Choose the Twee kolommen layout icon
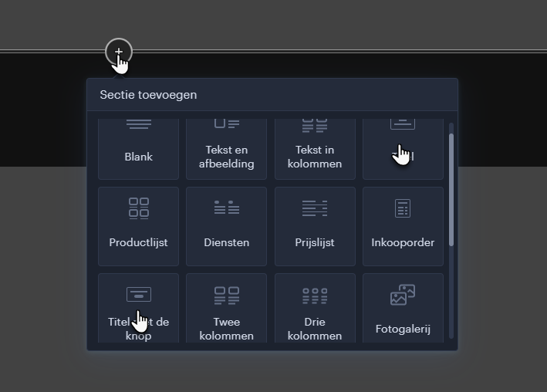The image size is (547, 392). (x=227, y=295)
